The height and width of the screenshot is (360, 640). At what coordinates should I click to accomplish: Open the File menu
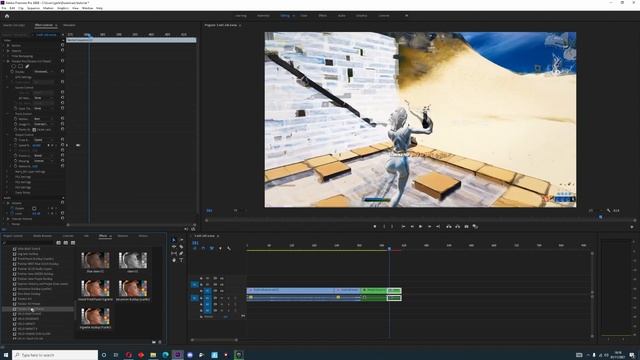(x=4, y=8)
